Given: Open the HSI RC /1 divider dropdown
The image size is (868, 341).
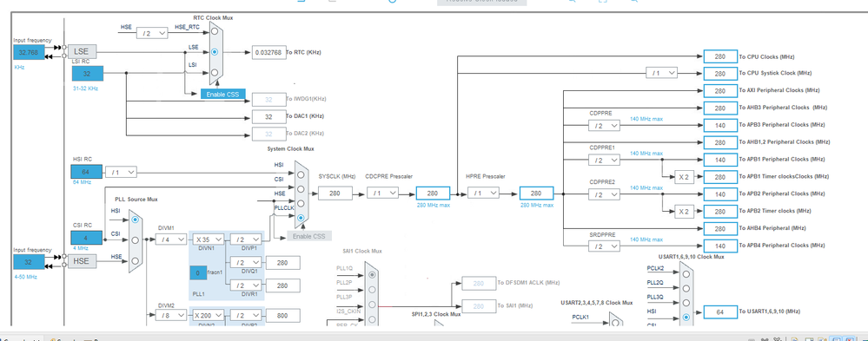Looking at the screenshot, I should tap(121, 173).
